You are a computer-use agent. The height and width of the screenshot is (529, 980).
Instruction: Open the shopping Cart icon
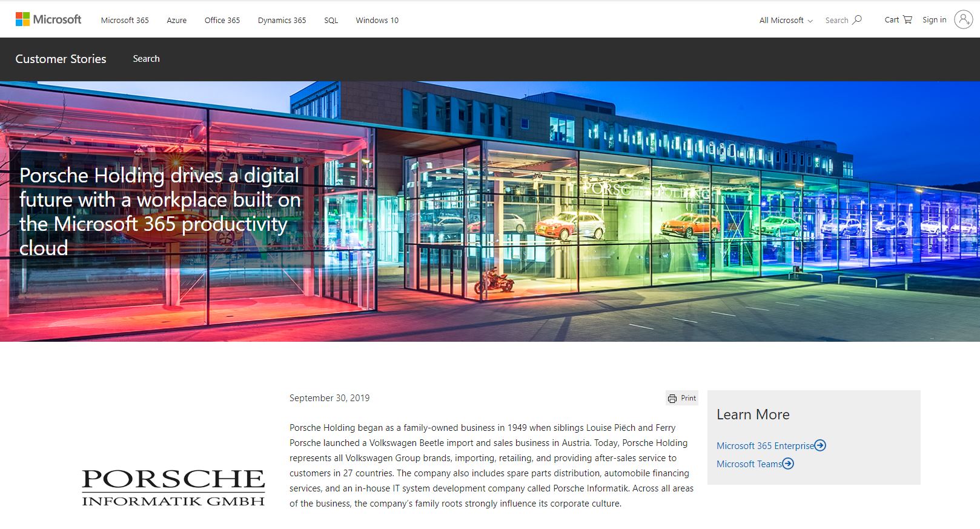point(907,19)
